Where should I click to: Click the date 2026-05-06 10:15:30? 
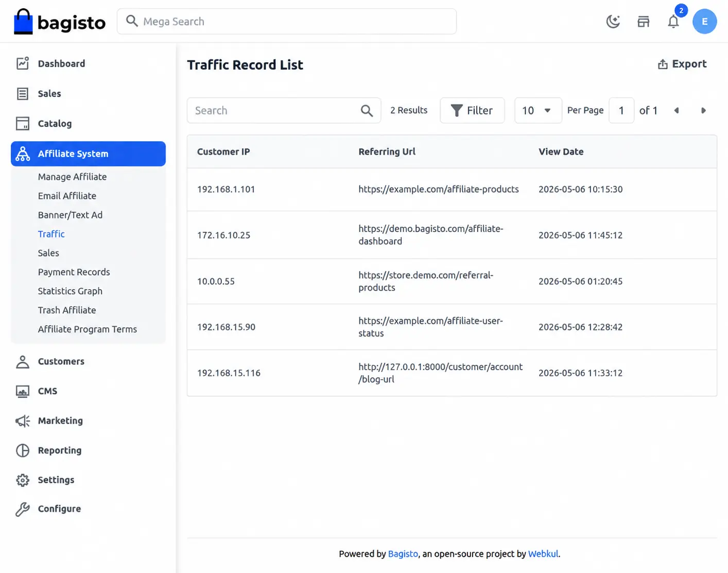580,189
